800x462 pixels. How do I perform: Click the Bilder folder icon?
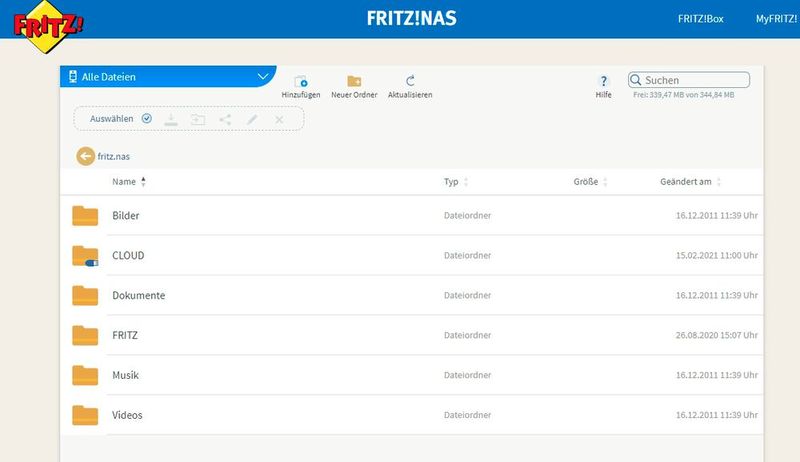(85, 215)
